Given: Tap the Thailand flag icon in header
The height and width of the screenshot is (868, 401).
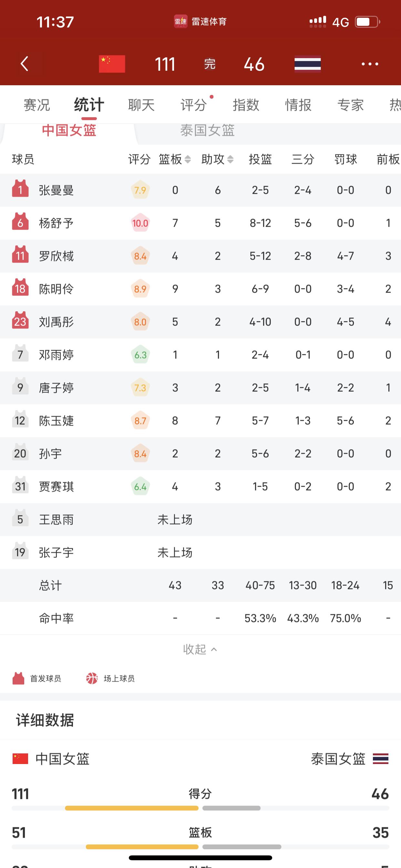Looking at the screenshot, I should point(307,64).
